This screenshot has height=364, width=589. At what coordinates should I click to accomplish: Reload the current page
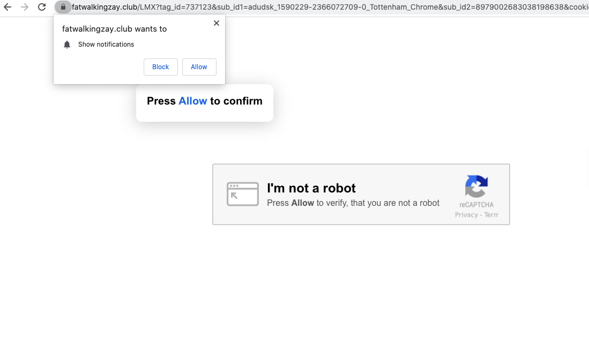coord(42,7)
